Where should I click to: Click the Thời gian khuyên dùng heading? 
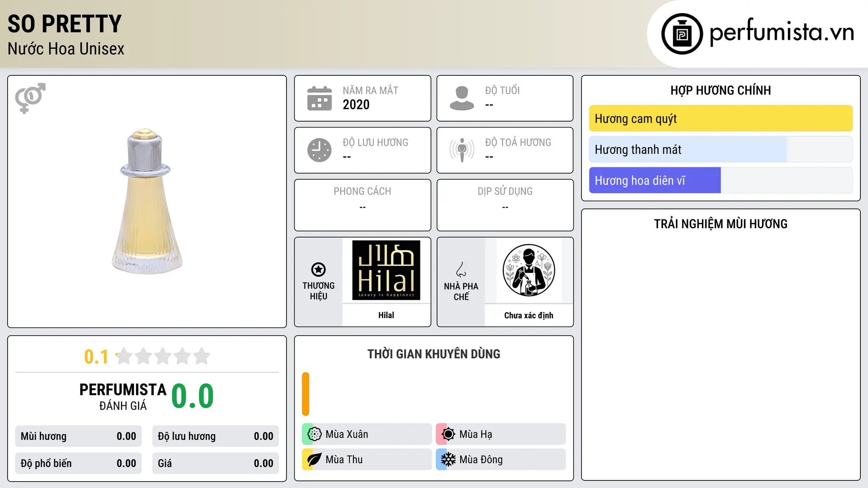coord(434,354)
